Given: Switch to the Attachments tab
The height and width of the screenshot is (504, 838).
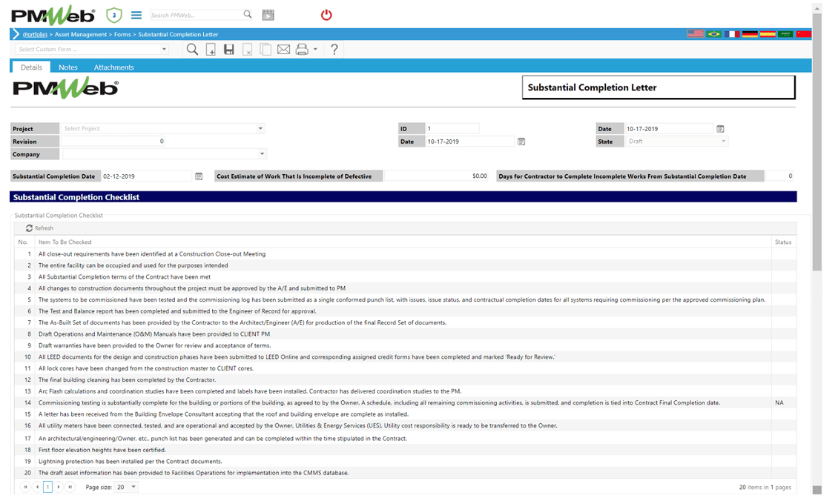Looking at the screenshot, I should pos(114,67).
